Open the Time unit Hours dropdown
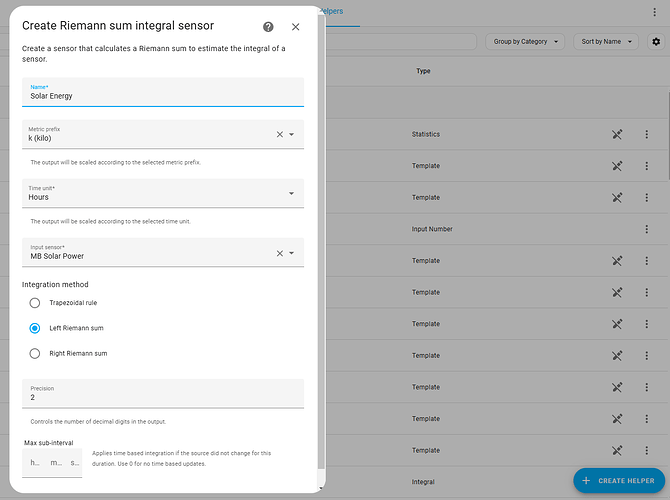This screenshot has height=500, width=670. point(163,193)
